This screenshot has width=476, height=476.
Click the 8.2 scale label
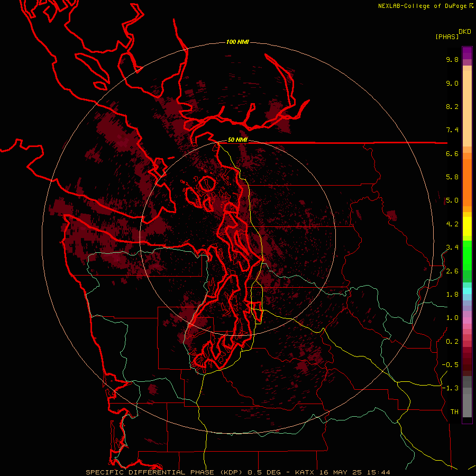pyautogui.click(x=452, y=106)
